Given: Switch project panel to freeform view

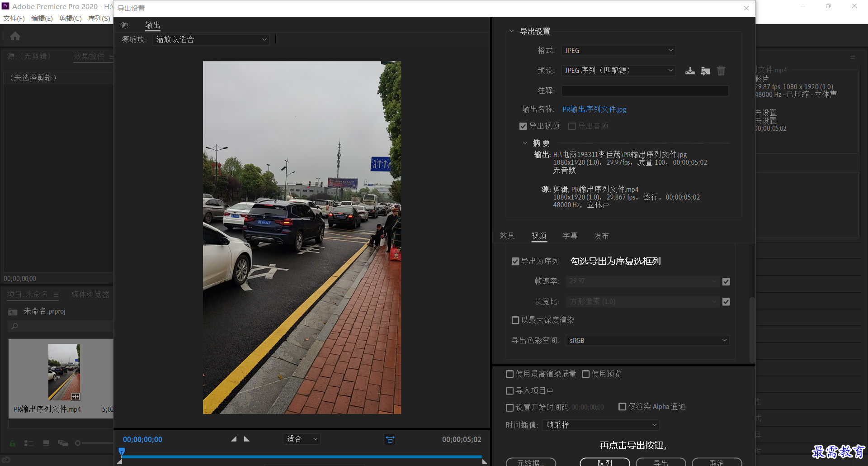Looking at the screenshot, I should (x=62, y=443).
